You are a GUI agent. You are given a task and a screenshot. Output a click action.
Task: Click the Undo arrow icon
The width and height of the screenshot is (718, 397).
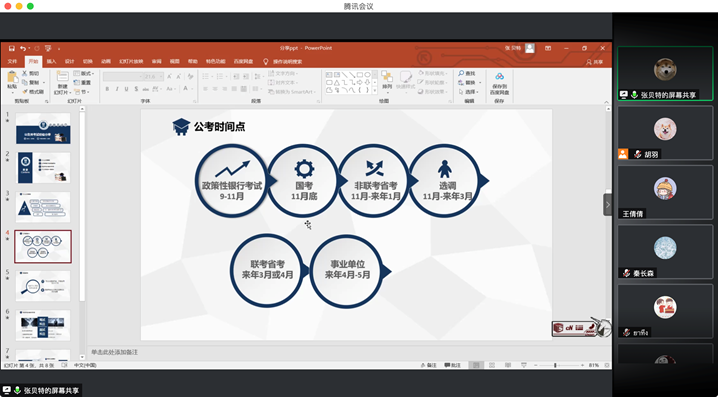(x=22, y=48)
